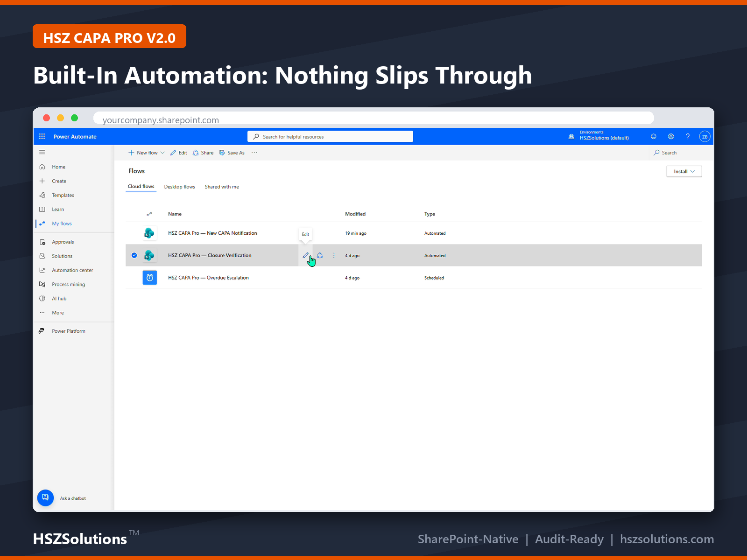Click the Power Platform icon
Image resolution: width=747 pixels, height=560 pixels.
click(x=42, y=331)
